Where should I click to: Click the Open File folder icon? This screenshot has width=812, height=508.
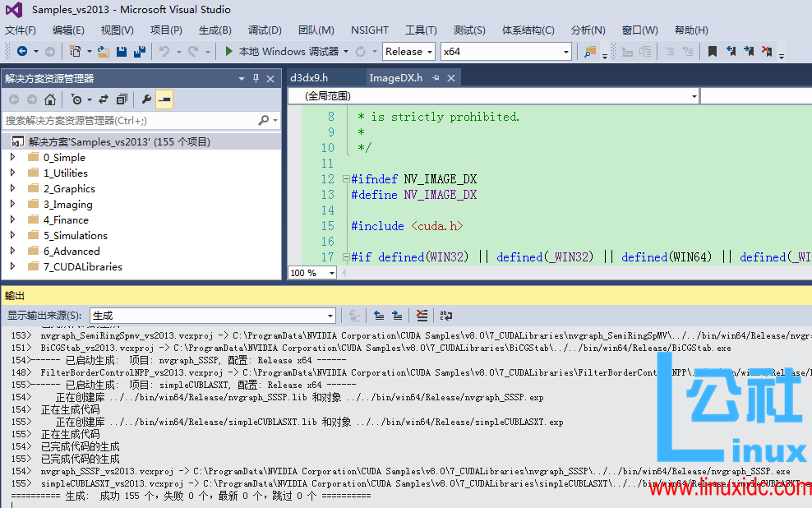(103, 51)
